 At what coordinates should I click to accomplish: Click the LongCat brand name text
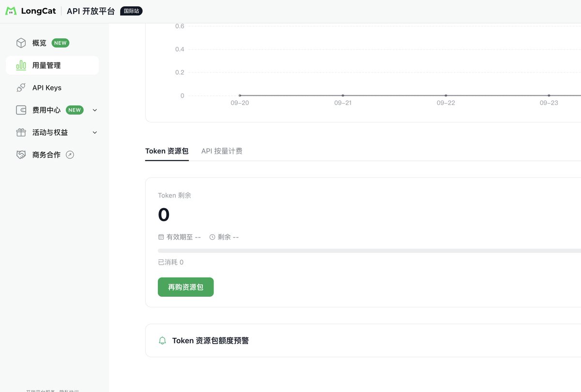click(39, 11)
